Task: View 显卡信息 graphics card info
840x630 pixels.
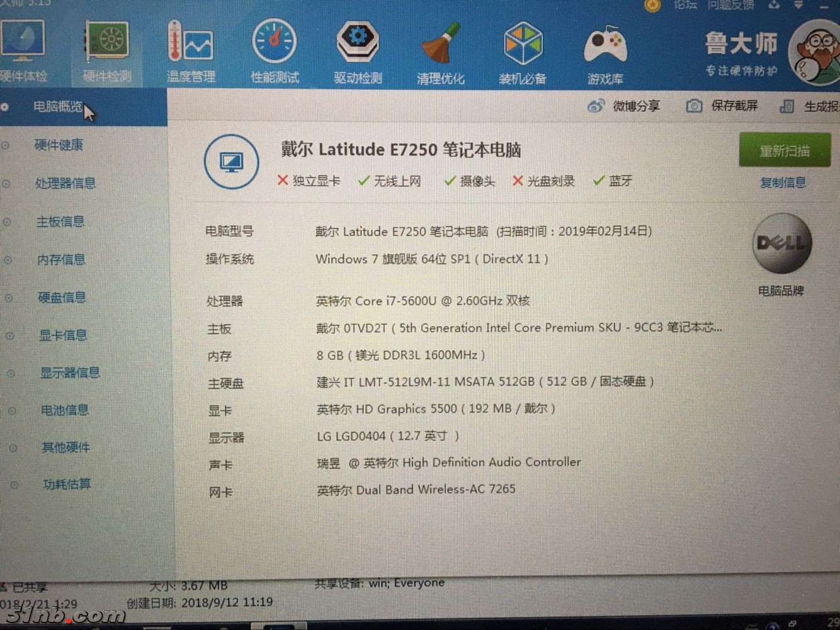Action: point(63,335)
